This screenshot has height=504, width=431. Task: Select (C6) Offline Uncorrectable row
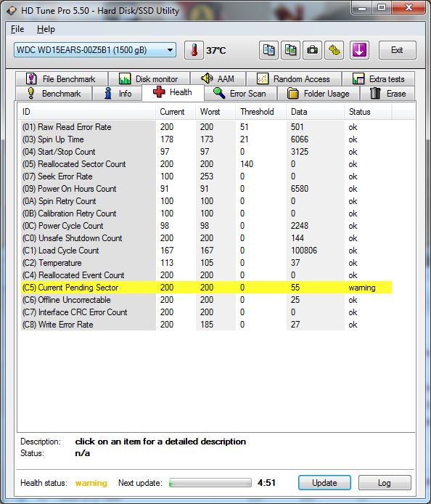tap(206, 300)
